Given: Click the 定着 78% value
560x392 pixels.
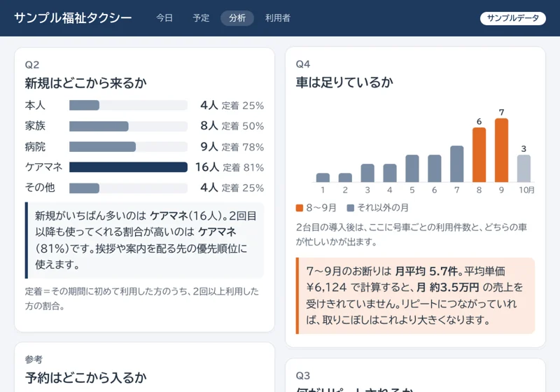Looking at the screenshot, I should coord(243,147).
